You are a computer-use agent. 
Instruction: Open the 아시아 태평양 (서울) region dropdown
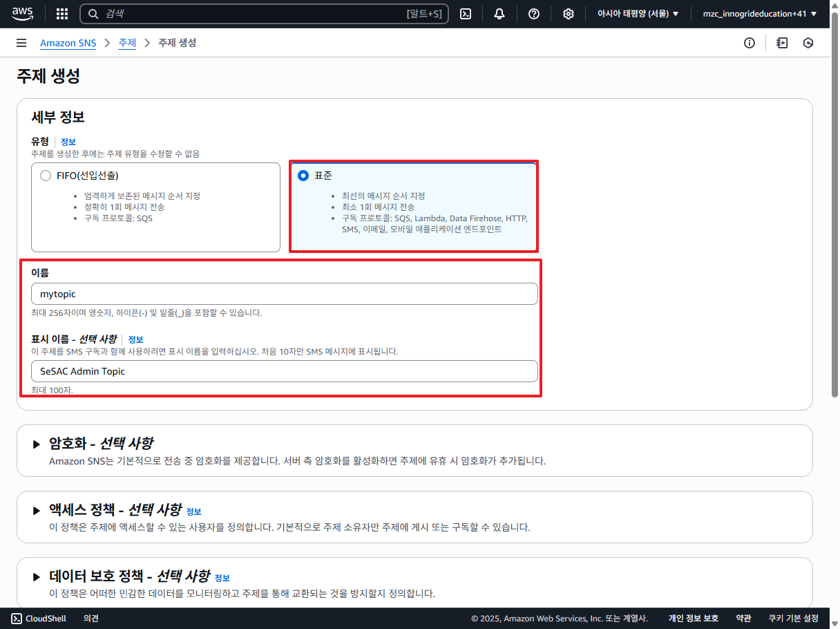[638, 14]
